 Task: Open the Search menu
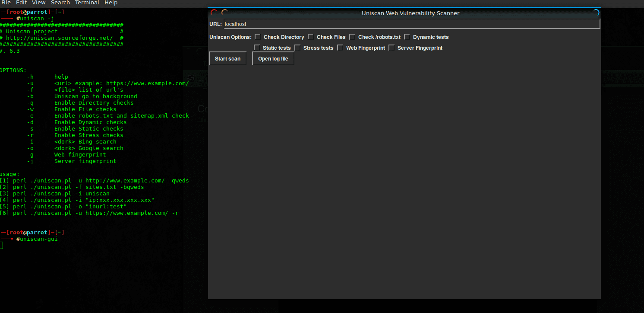[60, 3]
